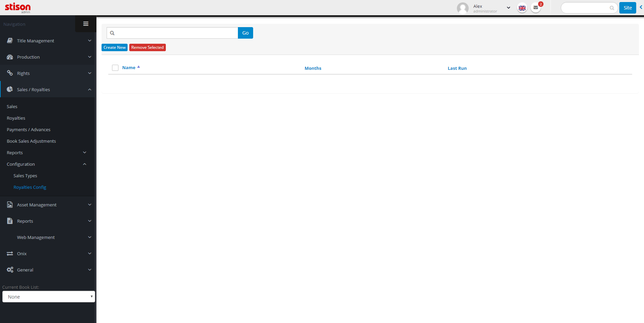Click the Onix exchange arrows icon
Image resolution: width=644 pixels, height=323 pixels.
point(10,254)
